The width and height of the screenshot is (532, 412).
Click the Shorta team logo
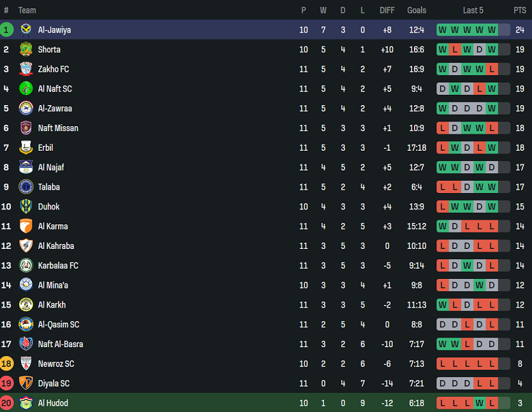point(26,49)
